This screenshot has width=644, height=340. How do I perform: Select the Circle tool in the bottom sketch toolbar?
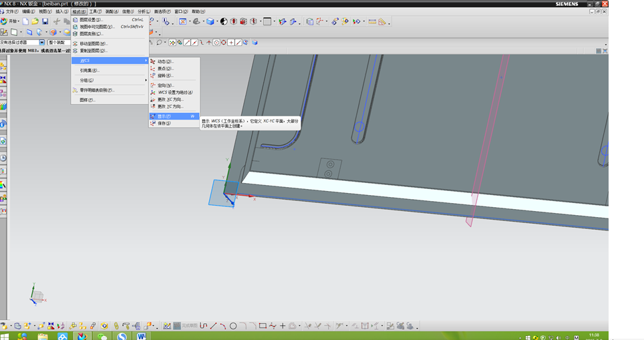tap(233, 326)
